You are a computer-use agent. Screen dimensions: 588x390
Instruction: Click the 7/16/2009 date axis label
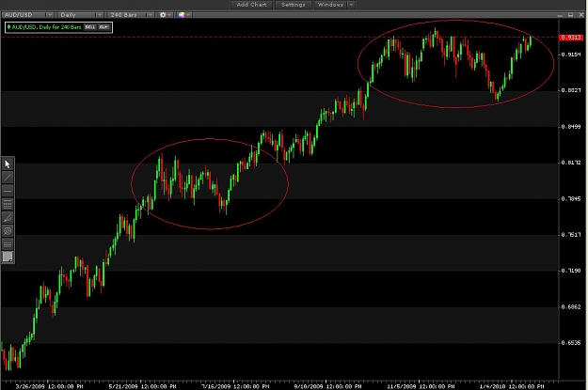pyautogui.click(x=235, y=386)
